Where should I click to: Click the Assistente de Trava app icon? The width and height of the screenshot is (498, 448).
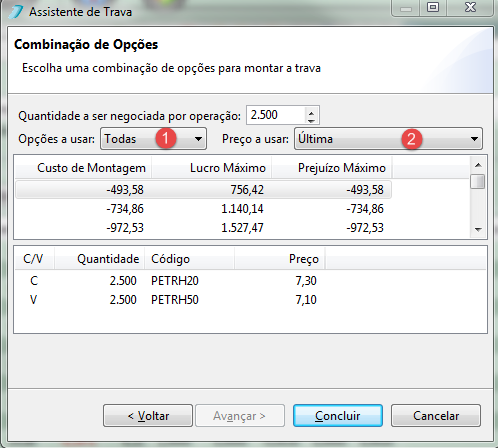(x=16, y=12)
